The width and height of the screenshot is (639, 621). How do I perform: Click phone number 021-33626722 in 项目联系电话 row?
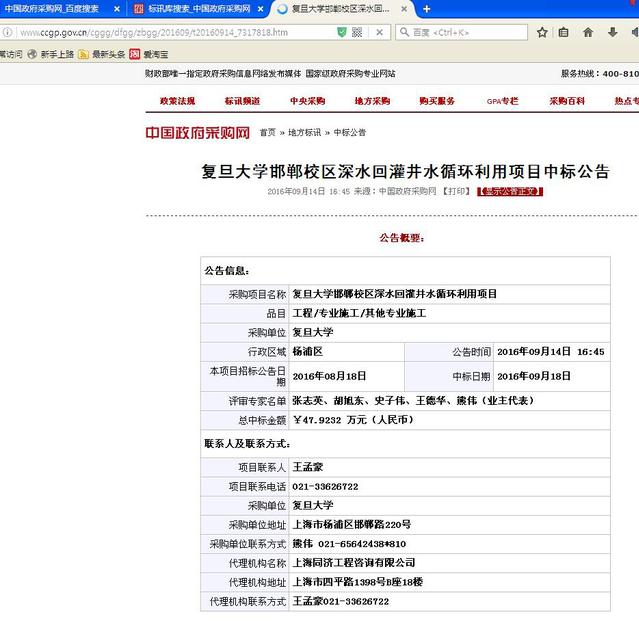(325, 487)
